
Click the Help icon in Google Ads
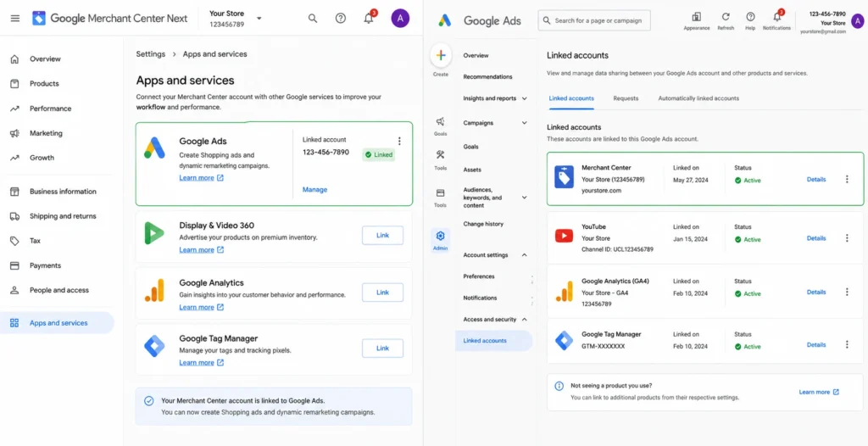tap(750, 17)
